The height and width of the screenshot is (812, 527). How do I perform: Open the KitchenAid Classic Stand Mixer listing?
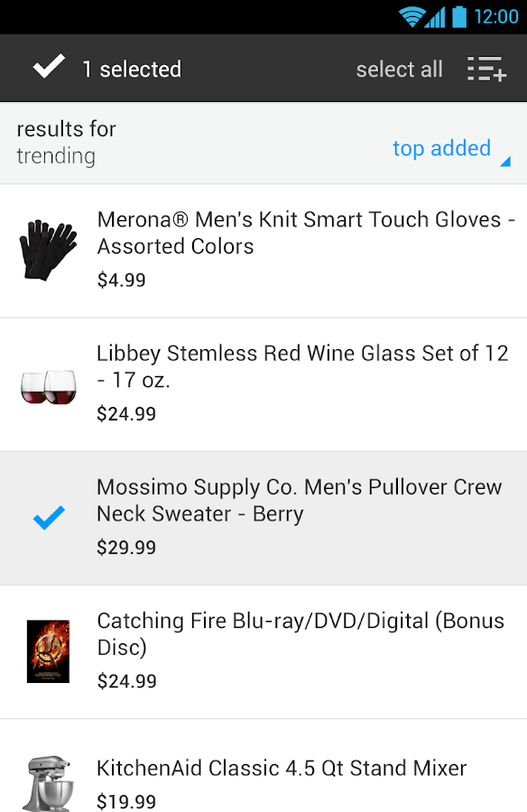pos(281,768)
